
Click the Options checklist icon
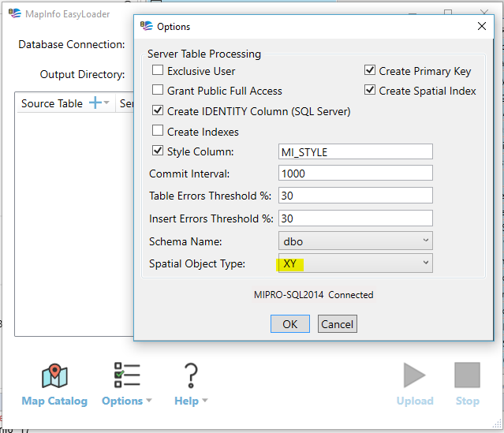pyautogui.click(x=126, y=376)
